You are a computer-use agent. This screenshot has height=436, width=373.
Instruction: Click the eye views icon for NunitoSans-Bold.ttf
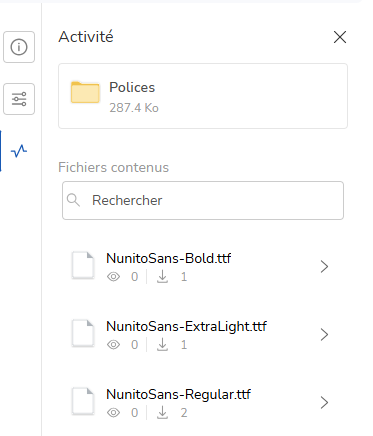(113, 277)
